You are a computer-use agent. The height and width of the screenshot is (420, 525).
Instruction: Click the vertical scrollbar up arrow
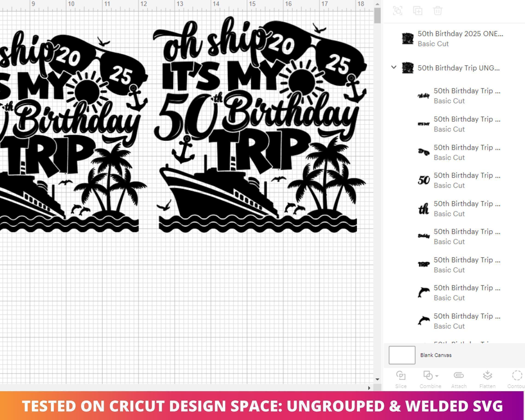pyautogui.click(x=377, y=4)
